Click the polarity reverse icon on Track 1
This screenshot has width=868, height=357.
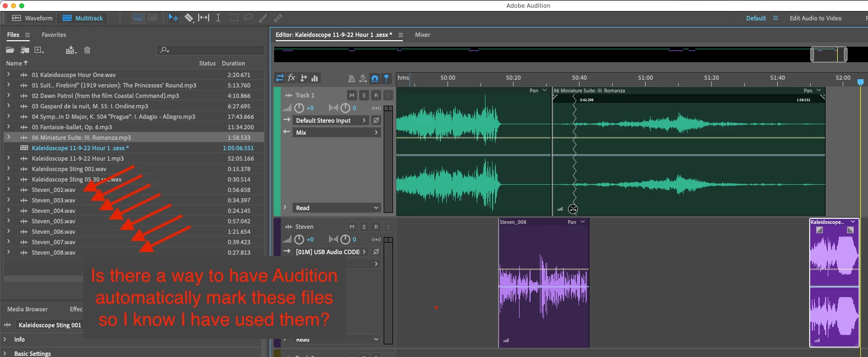(x=376, y=120)
